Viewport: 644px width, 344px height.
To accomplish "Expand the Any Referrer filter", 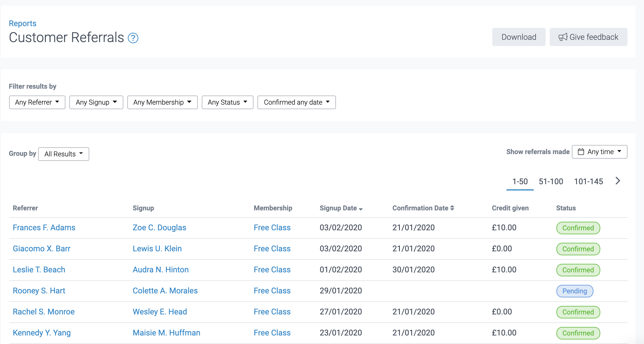I will pos(37,102).
